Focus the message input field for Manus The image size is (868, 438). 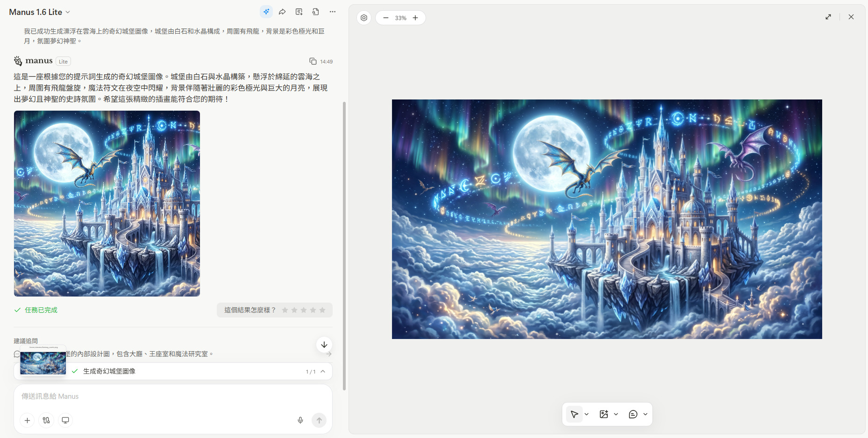[x=173, y=396]
